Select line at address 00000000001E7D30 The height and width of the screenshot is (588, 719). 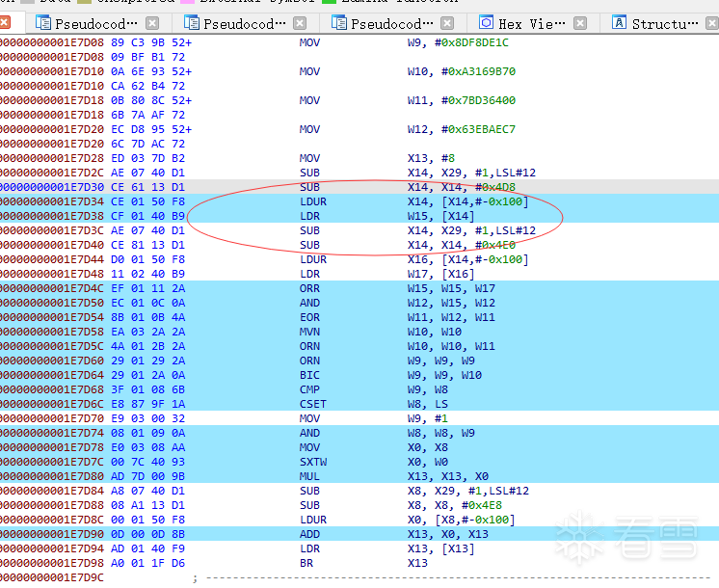[x=359, y=187]
